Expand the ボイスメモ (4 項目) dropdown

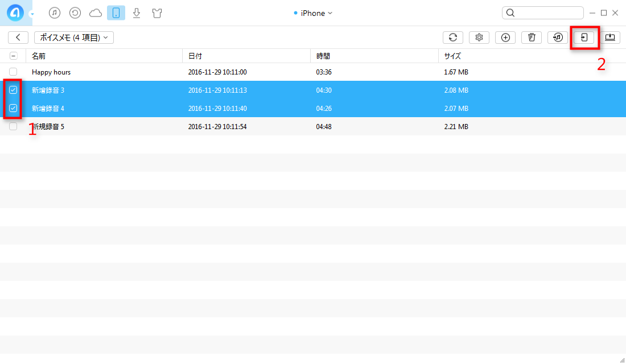pos(74,38)
